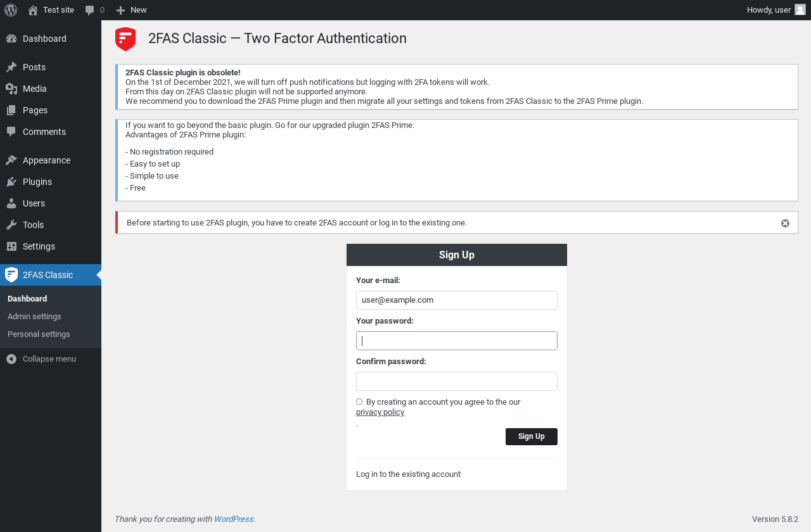Open the user avatar next to Howdy, user
The height and width of the screenshot is (532, 811).
(x=800, y=9)
